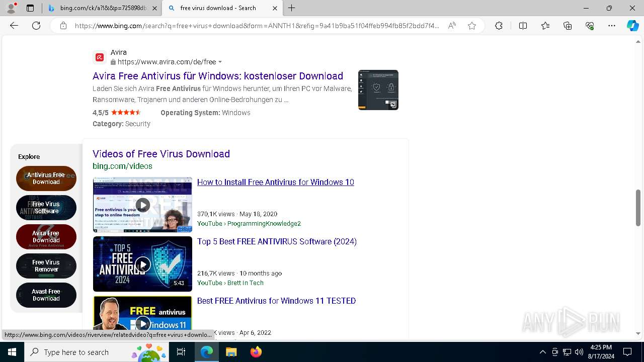This screenshot has height=362, width=644.
Task: Open the Windows Start menu
Action: point(12,352)
